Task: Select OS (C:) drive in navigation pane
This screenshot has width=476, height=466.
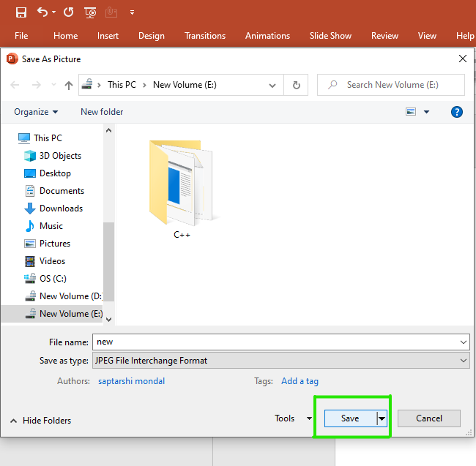Action: (x=53, y=279)
